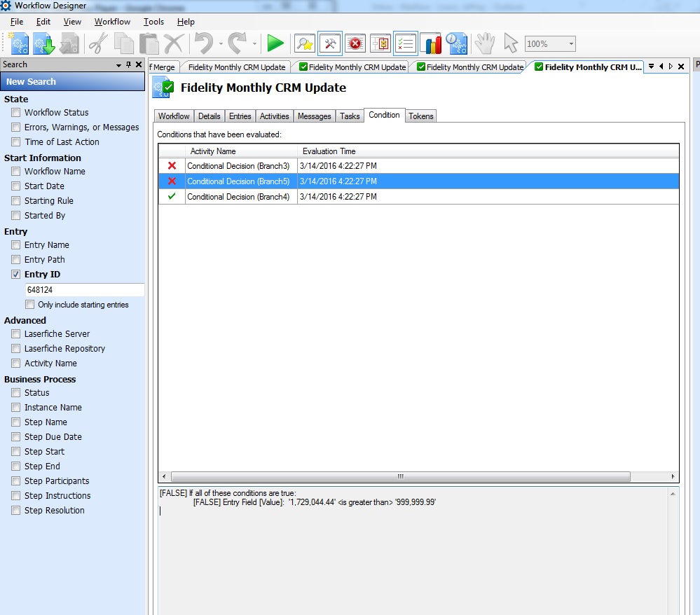
Task: Enable the Workflow Status checkbox
Action: (x=16, y=113)
